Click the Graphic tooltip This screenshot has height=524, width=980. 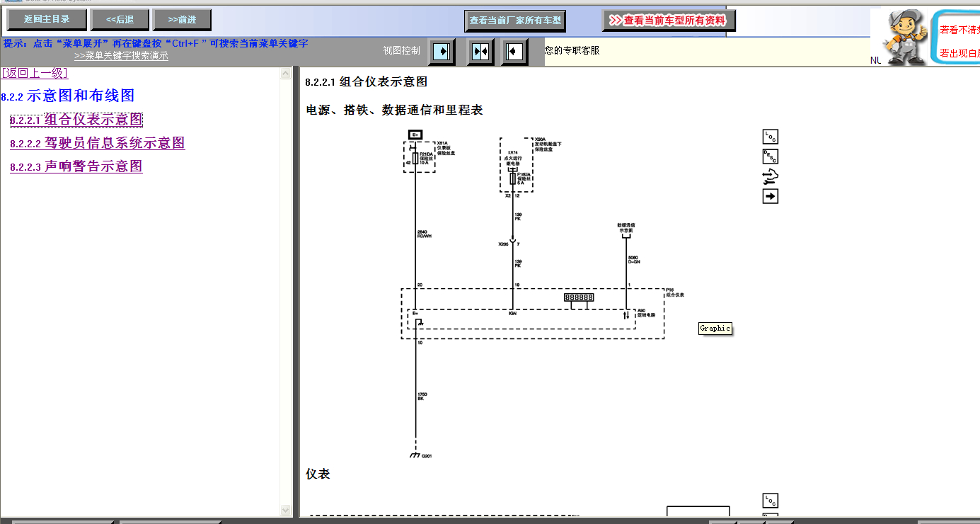pyautogui.click(x=715, y=328)
